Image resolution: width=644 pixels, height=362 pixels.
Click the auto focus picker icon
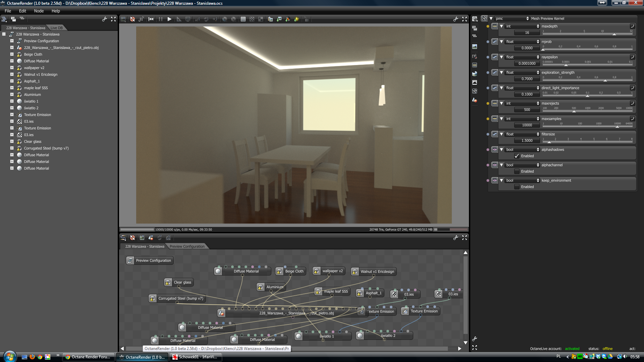tap(197, 19)
